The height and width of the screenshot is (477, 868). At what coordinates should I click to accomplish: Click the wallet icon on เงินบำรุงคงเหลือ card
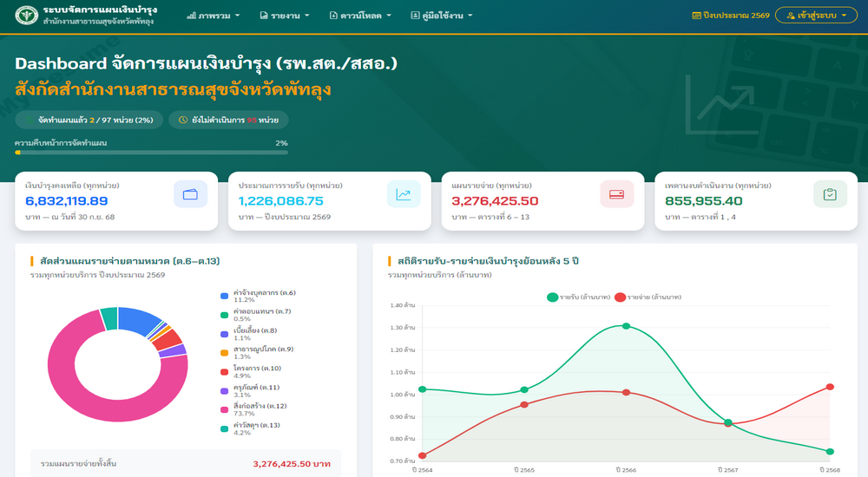[190, 194]
